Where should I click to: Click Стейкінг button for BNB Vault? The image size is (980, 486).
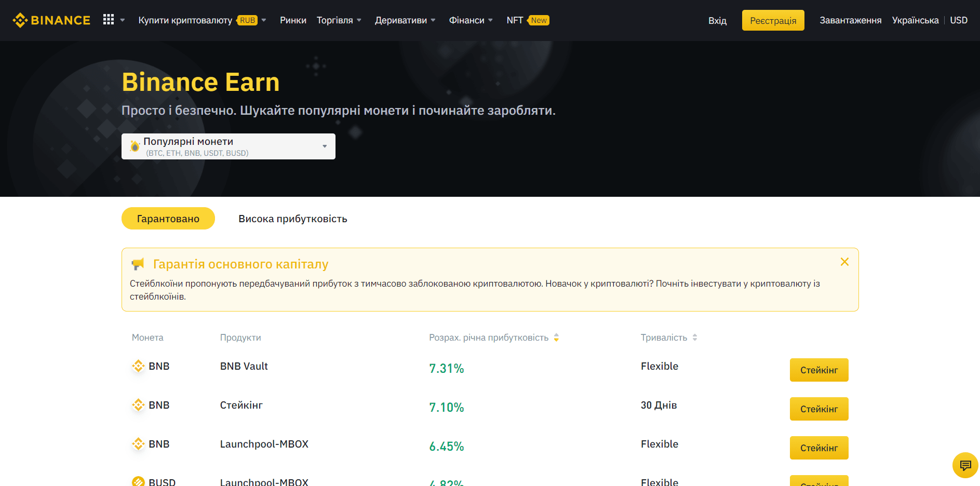819,370
